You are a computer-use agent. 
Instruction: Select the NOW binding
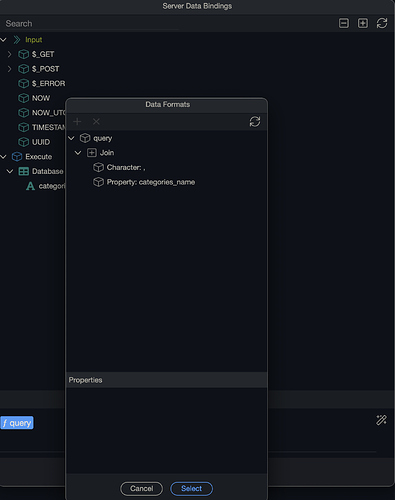pyautogui.click(x=41, y=98)
